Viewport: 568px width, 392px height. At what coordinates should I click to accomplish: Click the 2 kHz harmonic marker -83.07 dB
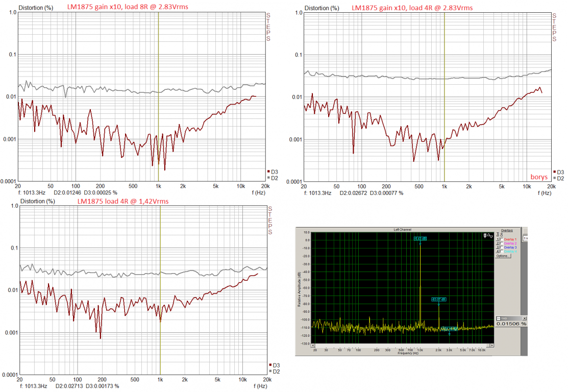tap(439, 299)
